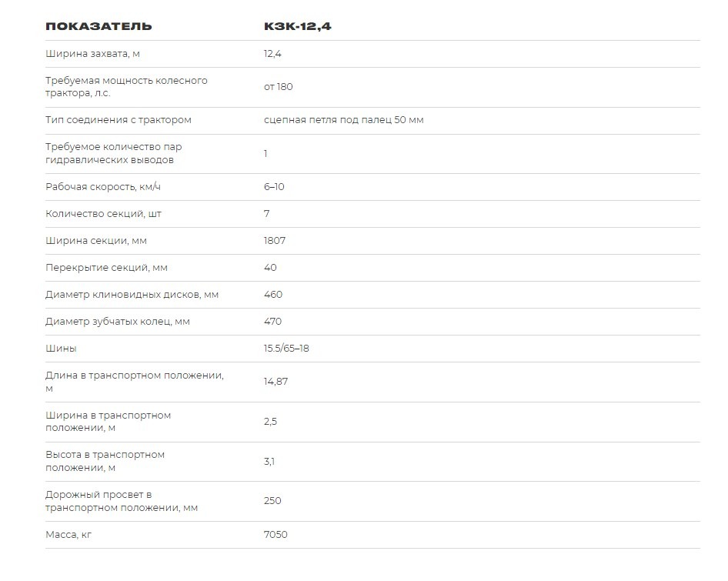Click the Масса, кг value 7050
The height and width of the screenshot is (581, 728).
click(x=276, y=534)
